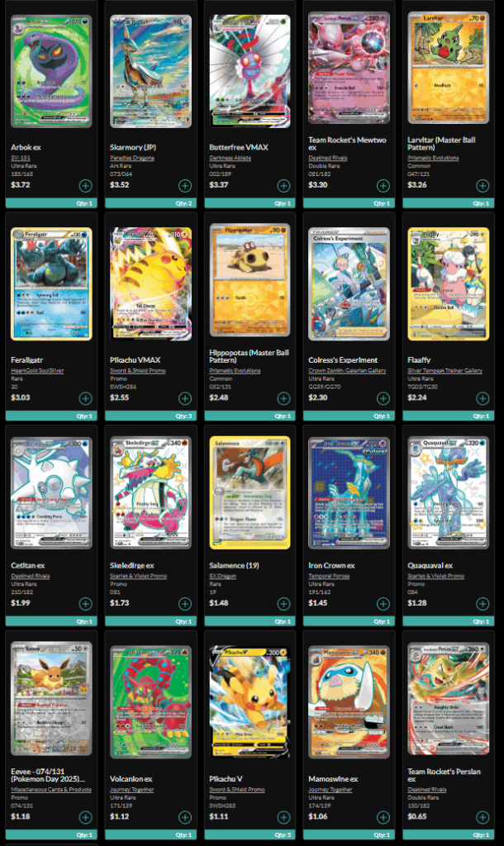Click the plus icon for Skarmory (JP)
This screenshot has height=846, width=504.
click(x=185, y=186)
